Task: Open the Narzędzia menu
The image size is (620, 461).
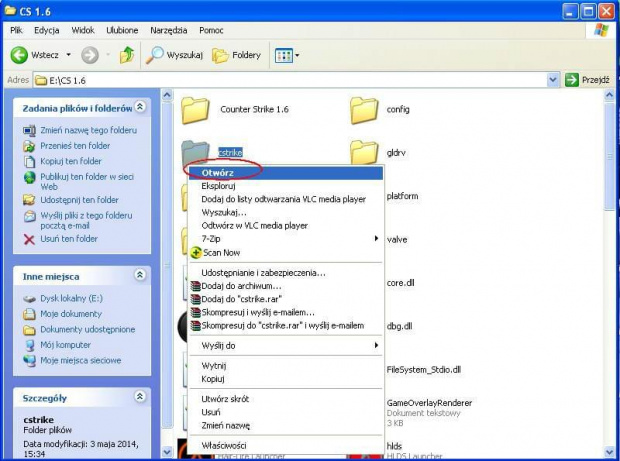Action: coord(168,30)
